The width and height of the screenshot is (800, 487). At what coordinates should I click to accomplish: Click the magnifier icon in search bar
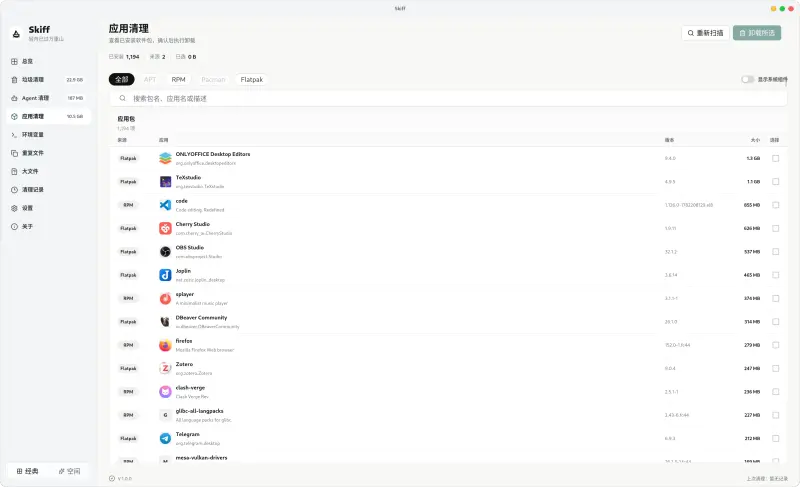122,98
